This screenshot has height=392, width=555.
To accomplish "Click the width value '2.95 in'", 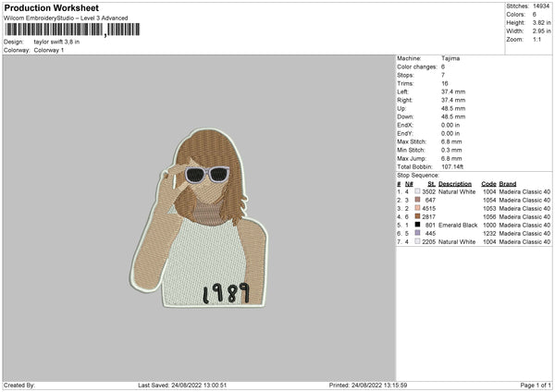I will pyautogui.click(x=541, y=31).
